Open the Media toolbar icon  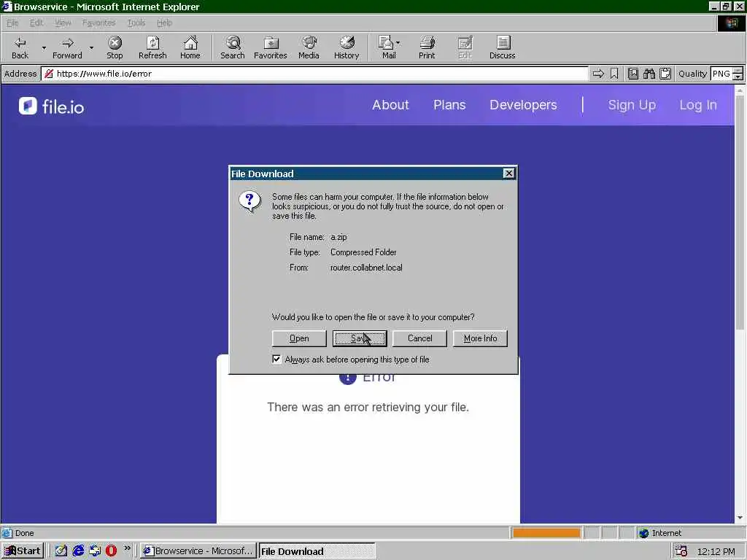tap(309, 47)
